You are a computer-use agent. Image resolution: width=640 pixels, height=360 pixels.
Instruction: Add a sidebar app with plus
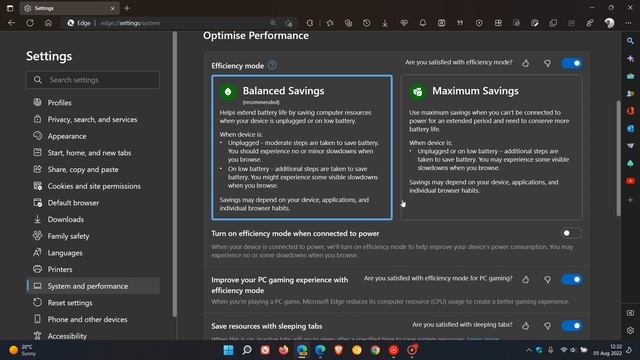pos(630,200)
